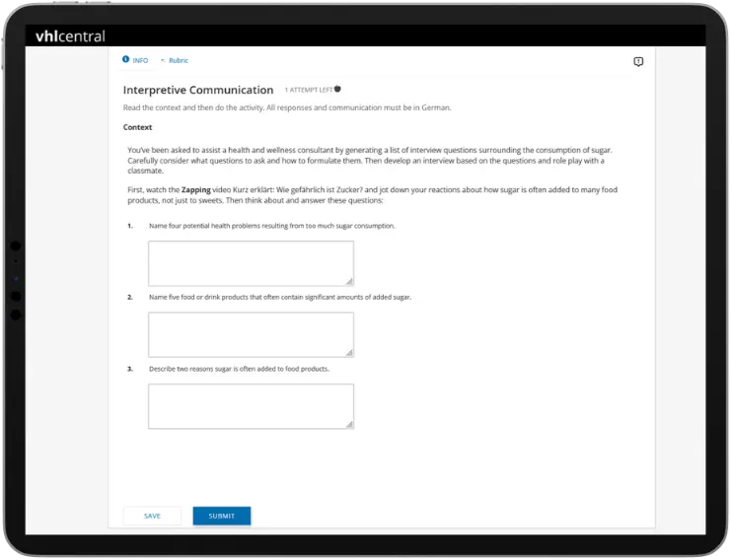Click the bold Zapping video title text
This screenshot has height=560, width=731.
tap(196, 189)
